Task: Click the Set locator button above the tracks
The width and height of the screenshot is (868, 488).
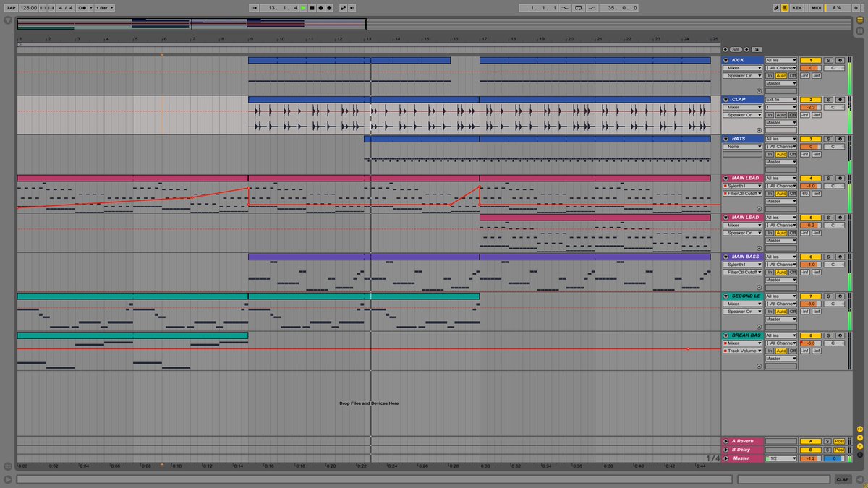Action: coord(736,49)
